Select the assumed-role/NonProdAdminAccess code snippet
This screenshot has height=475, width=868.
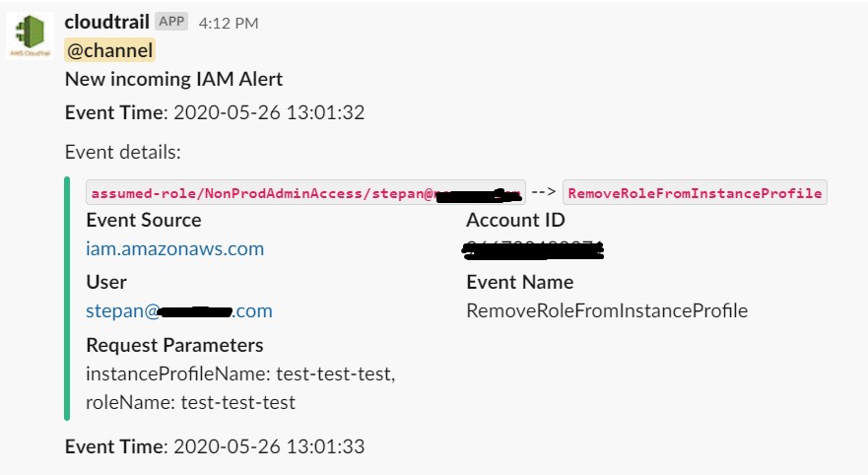(305, 192)
